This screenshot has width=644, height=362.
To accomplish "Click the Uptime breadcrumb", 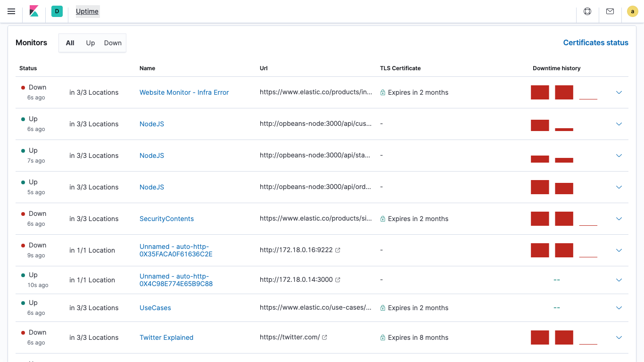I will 87,11.
